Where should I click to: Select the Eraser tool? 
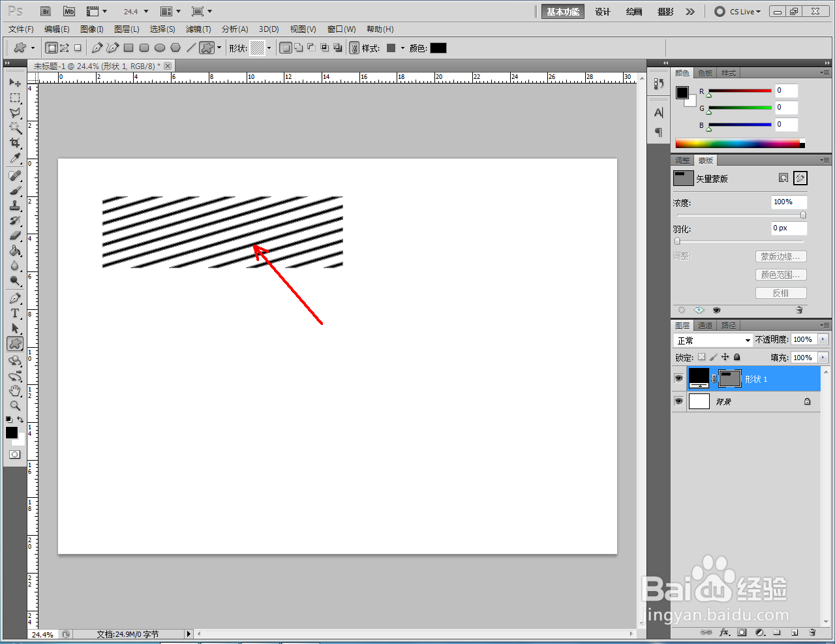[x=15, y=236]
